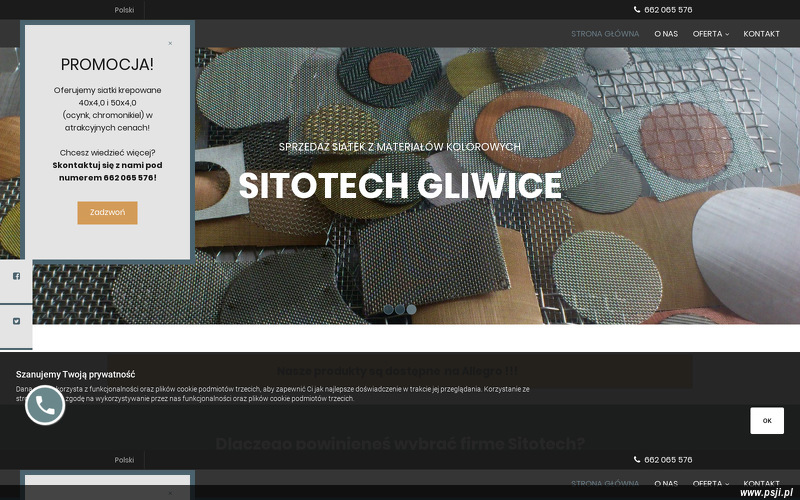
Task: Select the third slider dot
Action: point(411,309)
